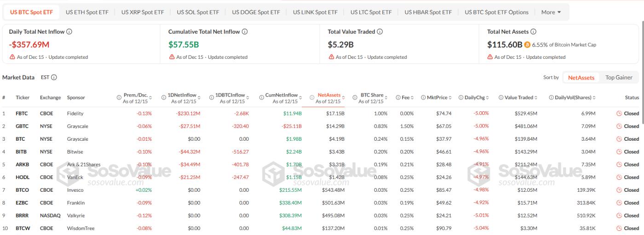Click info icon next to Cumulative Total Net Inflow
Screen dimensions: 644x235
click(245, 32)
